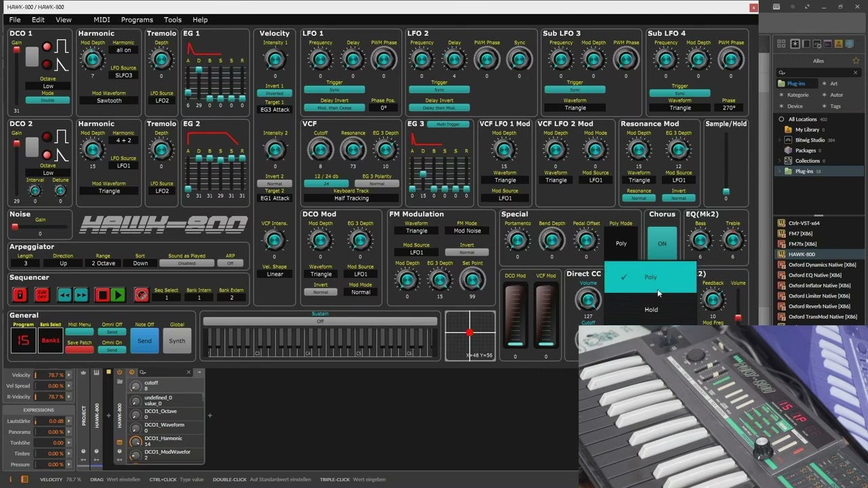The width and height of the screenshot is (868, 488).
Task: Click the plus button right of device panel
Action: pyautogui.click(x=210, y=415)
